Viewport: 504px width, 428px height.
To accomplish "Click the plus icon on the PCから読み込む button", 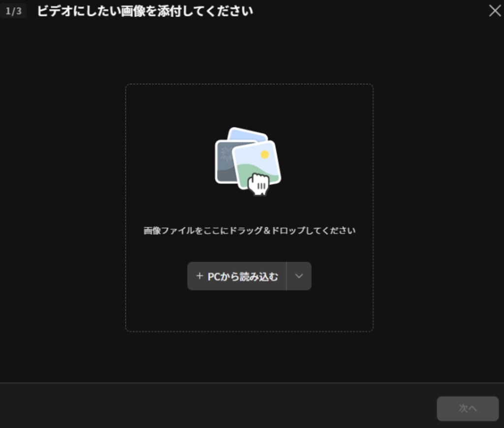I will pyautogui.click(x=199, y=276).
